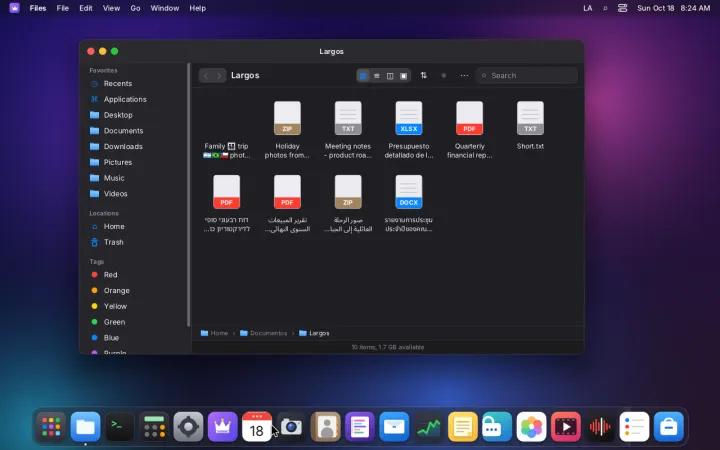Focus the Search field
Viewport: 720px width, 450px height.
[527, 75]
